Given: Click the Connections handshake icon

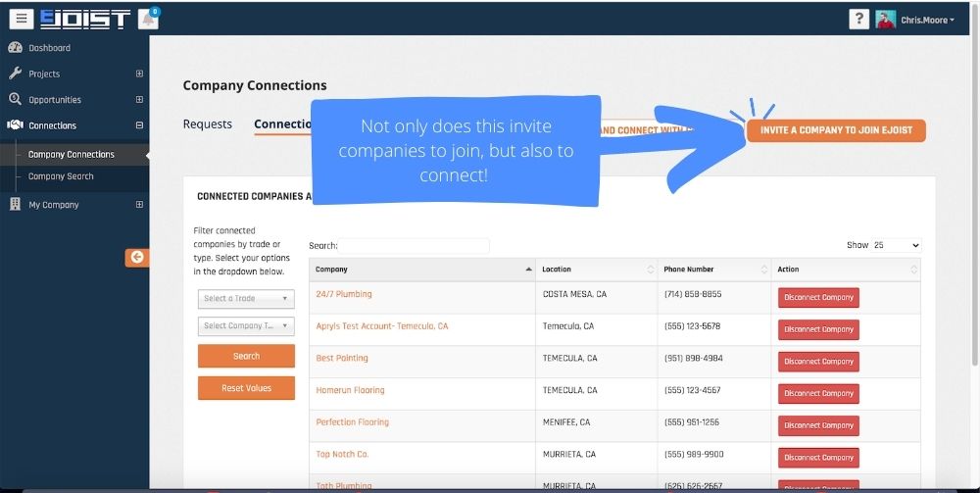Looking at the screenshot, I should [15, 125].
